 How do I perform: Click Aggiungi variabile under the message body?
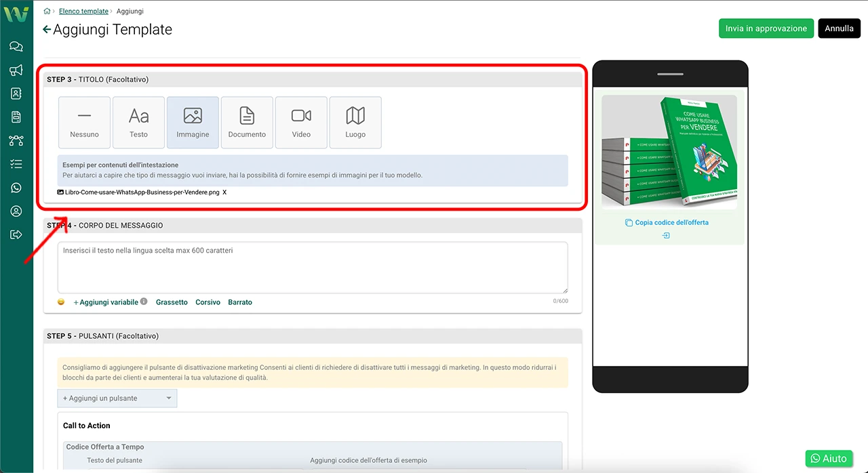click(106, 302)
